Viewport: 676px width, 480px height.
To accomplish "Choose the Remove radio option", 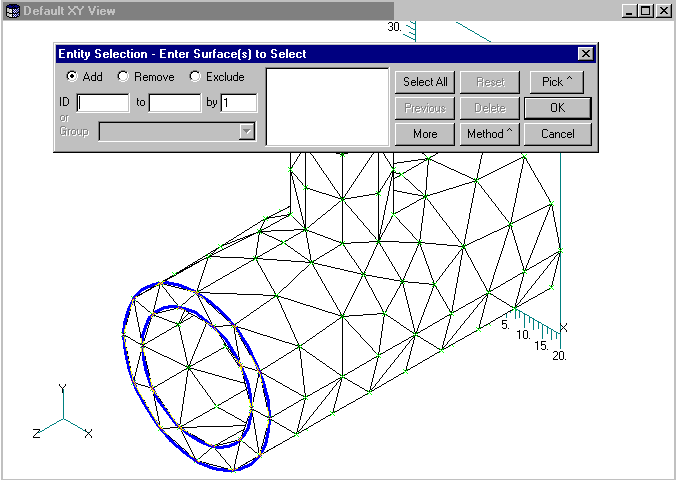I will 123,76.
